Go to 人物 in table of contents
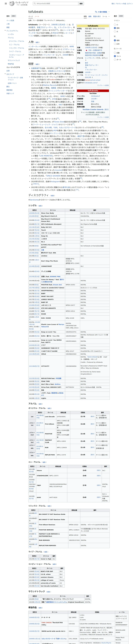 tap(8, 24)
